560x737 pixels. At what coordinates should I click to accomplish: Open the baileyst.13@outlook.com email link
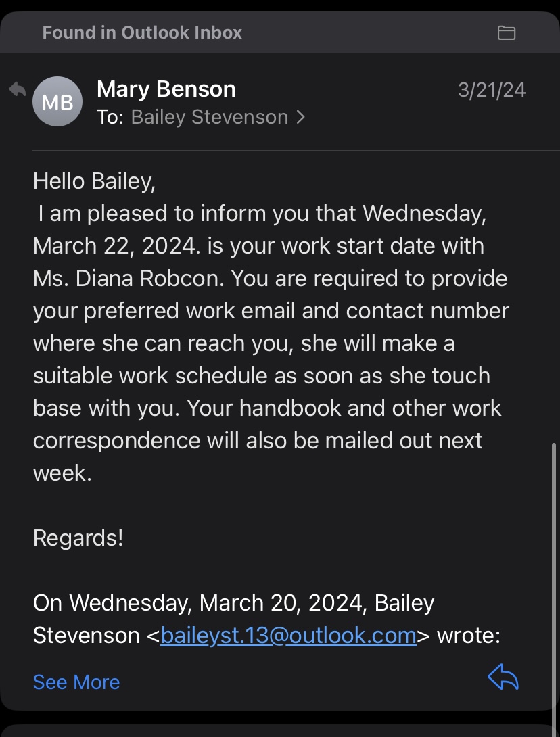[288, 636]
